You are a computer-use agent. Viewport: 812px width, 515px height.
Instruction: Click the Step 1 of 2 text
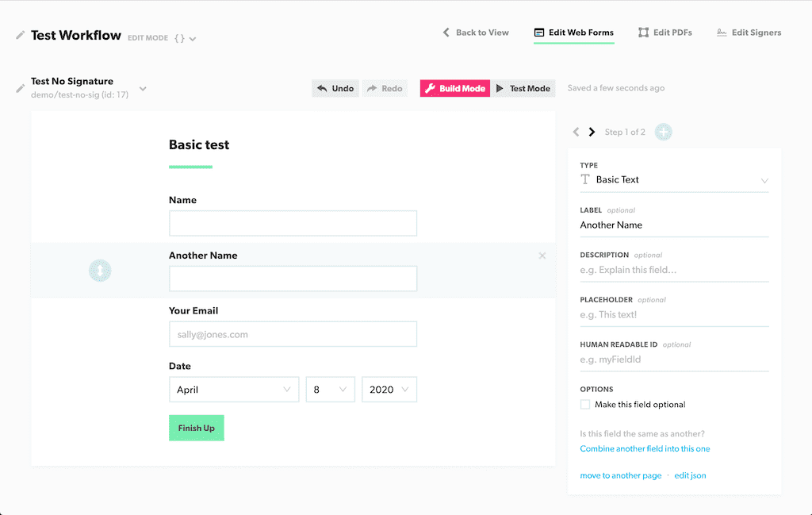click(625, 132)
